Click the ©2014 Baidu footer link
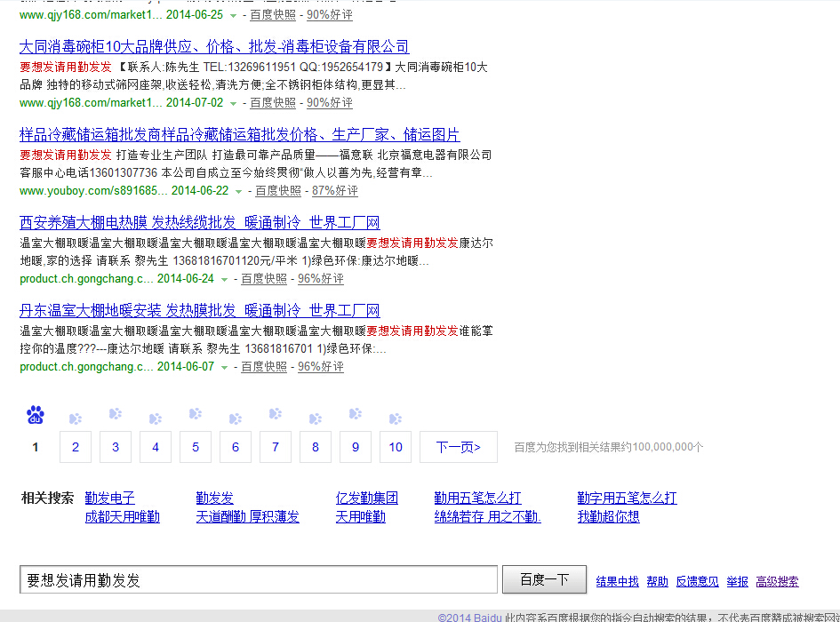Screen dimensions: 840x622 (x=470, y=618)
